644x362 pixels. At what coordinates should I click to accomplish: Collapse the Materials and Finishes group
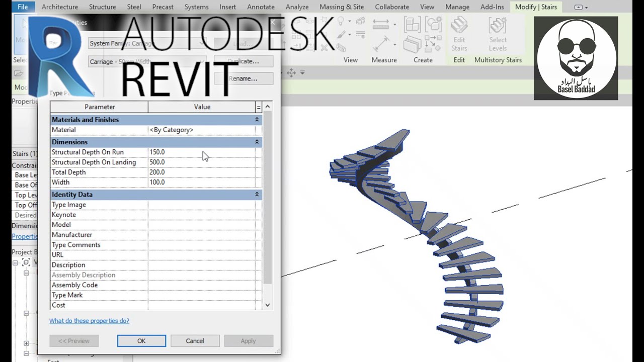tap(257, 120)
